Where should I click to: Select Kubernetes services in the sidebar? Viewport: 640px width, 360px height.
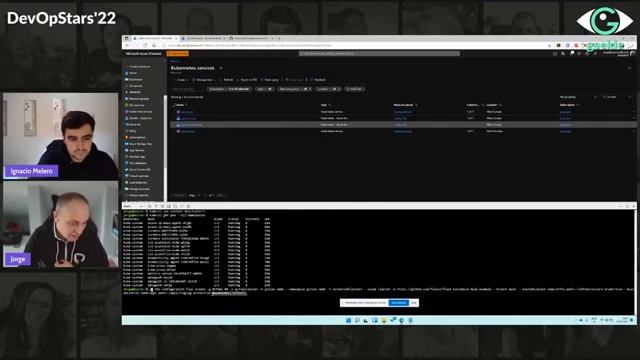(139, 112)
